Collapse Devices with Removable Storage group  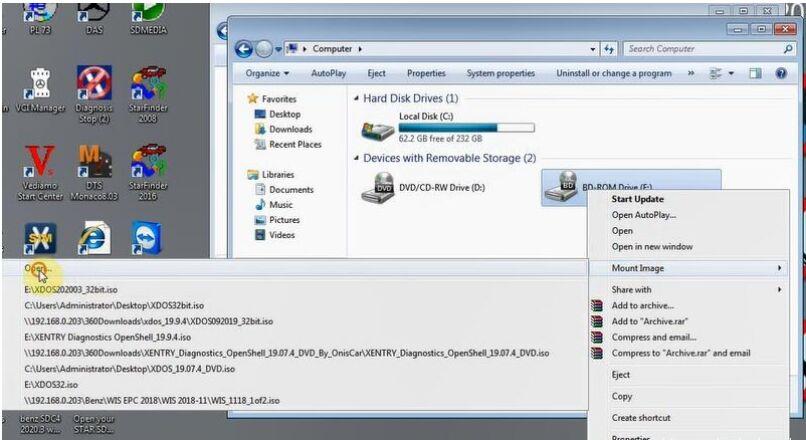click(x=356, y=158)
